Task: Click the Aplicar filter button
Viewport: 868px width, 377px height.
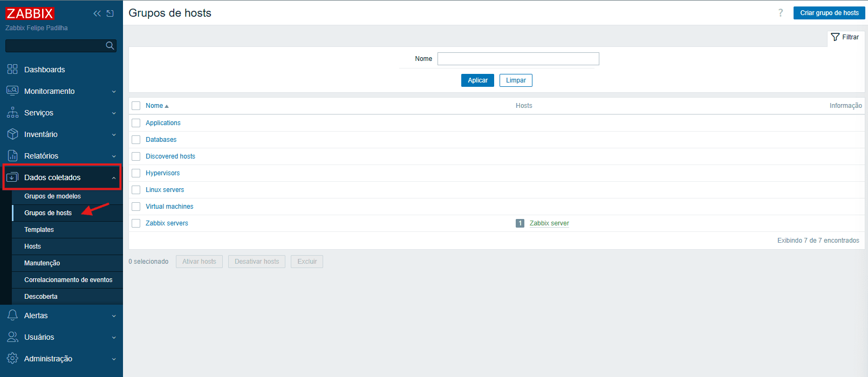Action: 477,80
